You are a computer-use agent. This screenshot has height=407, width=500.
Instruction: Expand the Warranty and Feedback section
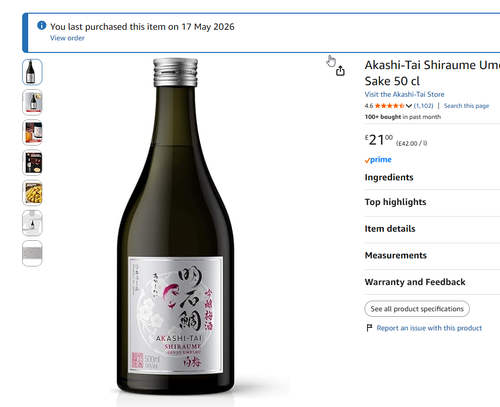(x=432, y=282)
